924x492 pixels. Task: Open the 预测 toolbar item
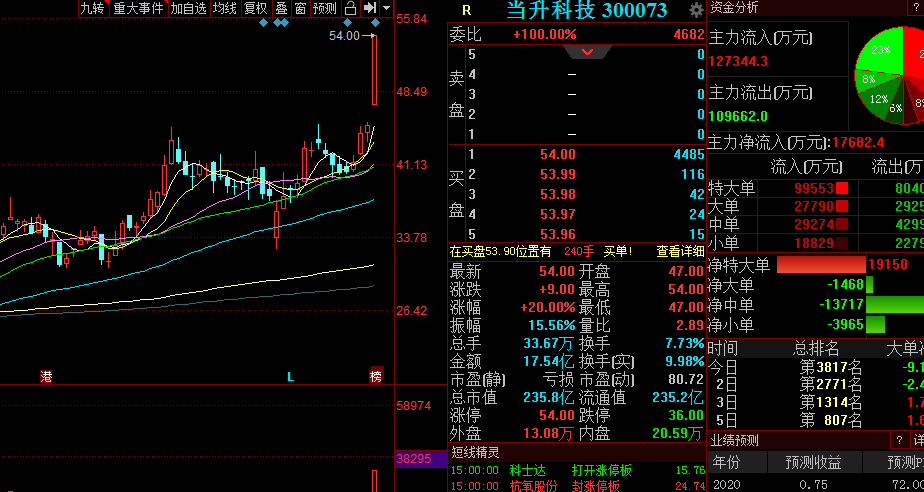pos(325,8)
